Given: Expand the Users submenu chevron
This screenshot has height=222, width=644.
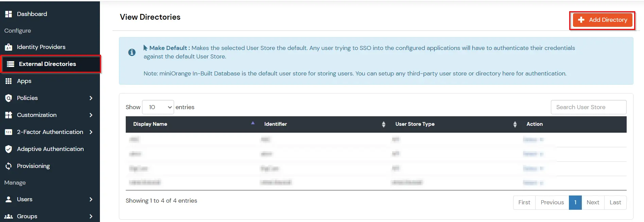Looking at the screenshot, I should point(91,199).
